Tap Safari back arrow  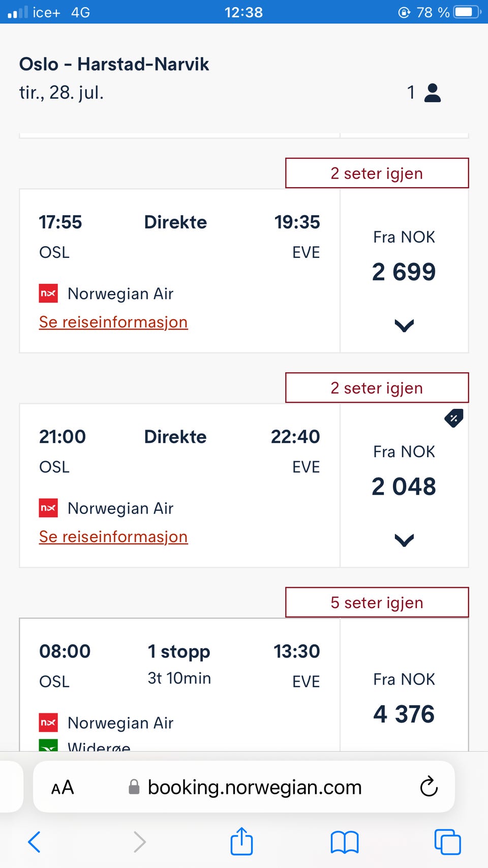click(x=34, y=842)
